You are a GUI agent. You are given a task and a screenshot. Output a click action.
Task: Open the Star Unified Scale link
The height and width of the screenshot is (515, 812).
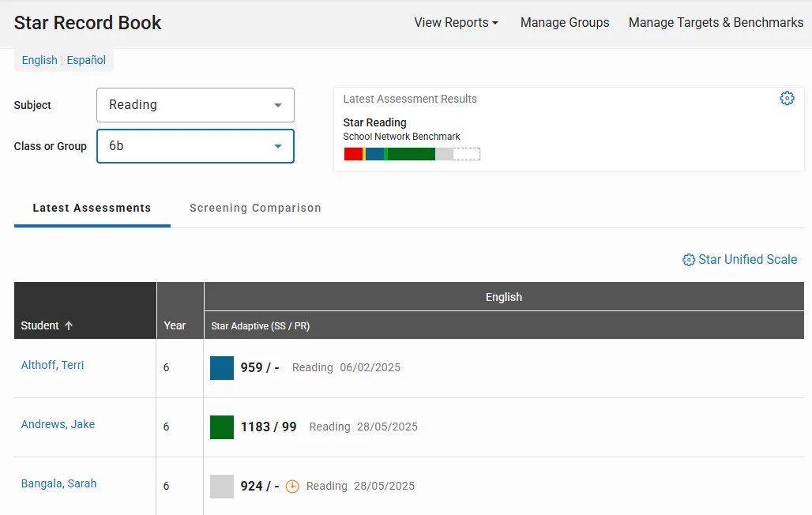pos(747,260)
